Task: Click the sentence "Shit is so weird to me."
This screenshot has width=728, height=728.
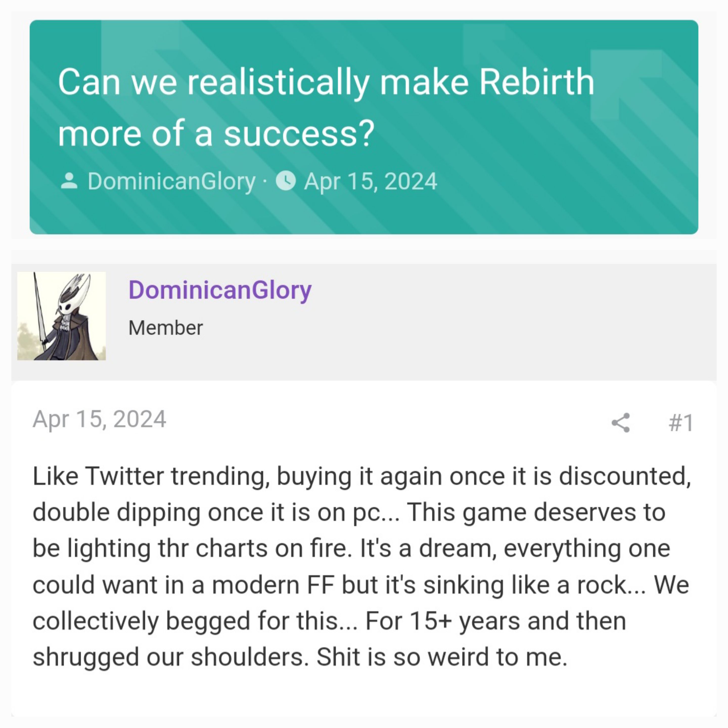Action: 442,657
